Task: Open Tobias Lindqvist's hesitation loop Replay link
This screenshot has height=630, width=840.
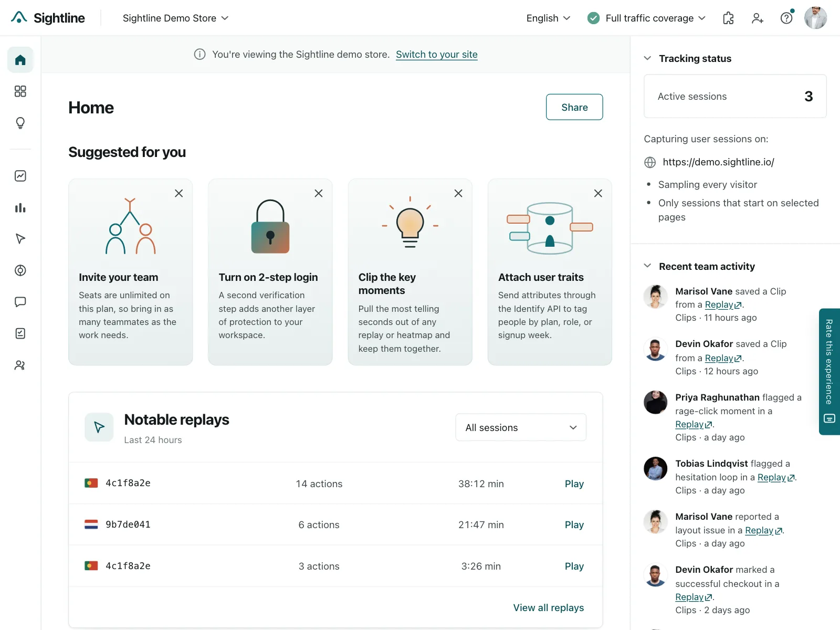Action: (x=776, y=477)
